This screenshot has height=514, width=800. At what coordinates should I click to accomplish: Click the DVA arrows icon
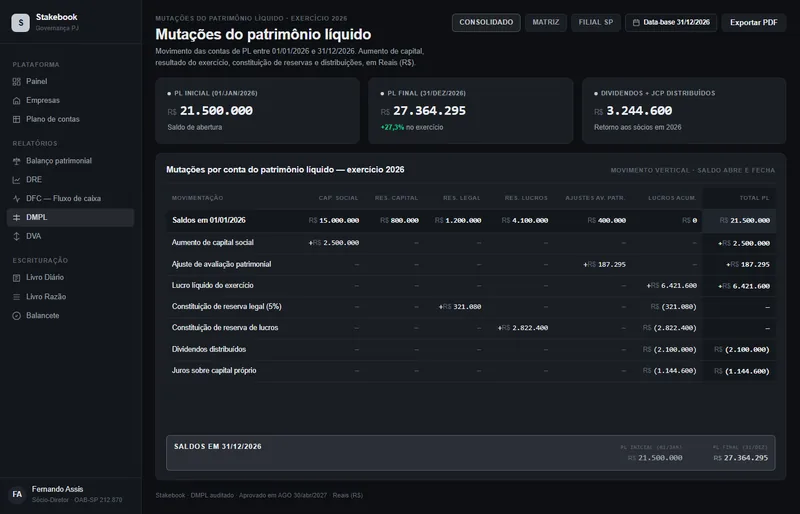[16, 236]
